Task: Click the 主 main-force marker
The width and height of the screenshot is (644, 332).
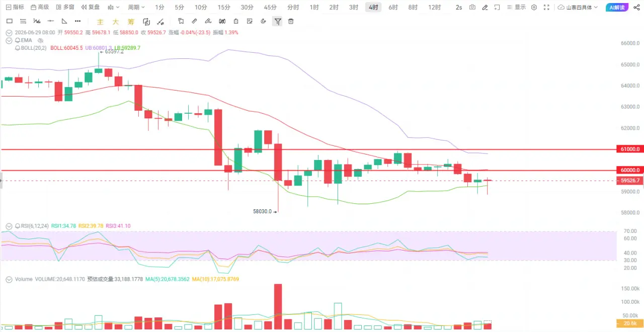Action: pyautogui.click(x=100, y=22)
